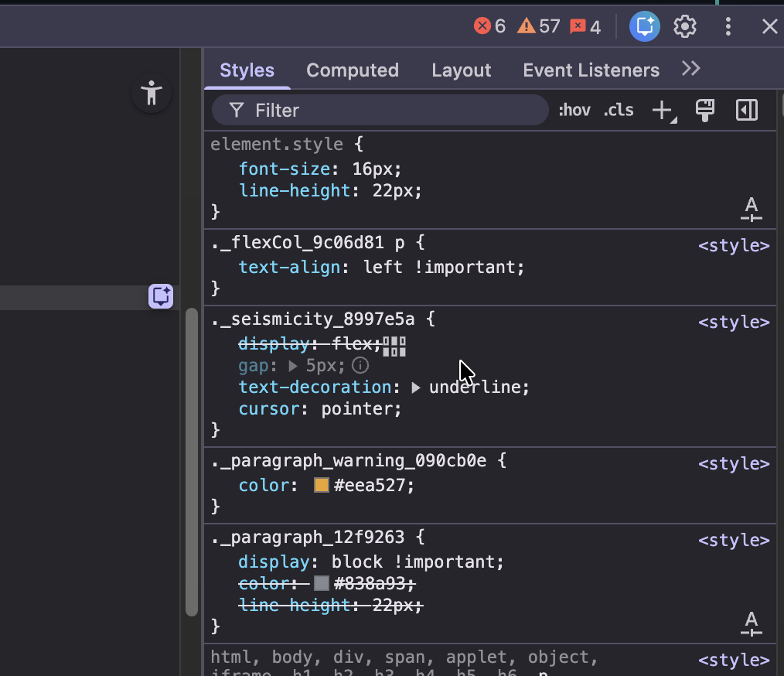Click the font editor icon in element.style
784x676 pixels.
751,208
